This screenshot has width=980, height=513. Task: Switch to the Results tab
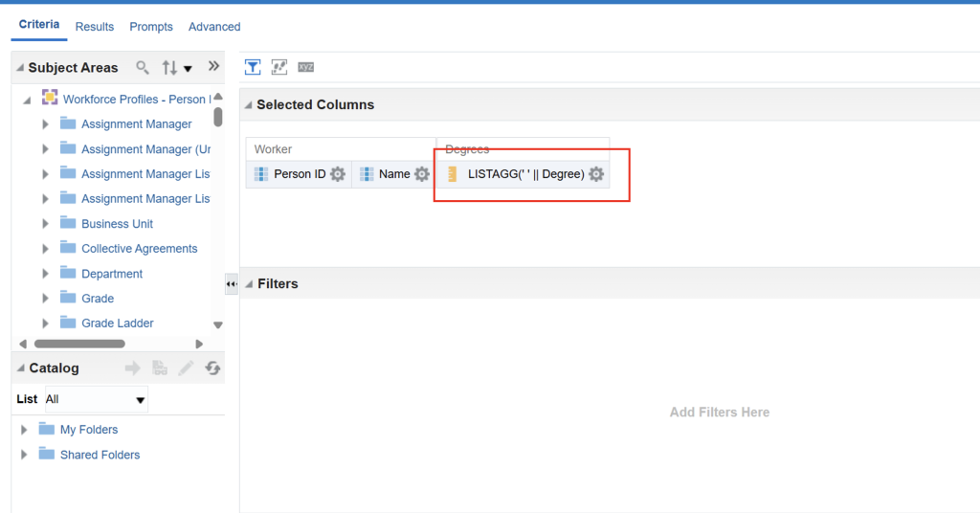coord(95,27)
